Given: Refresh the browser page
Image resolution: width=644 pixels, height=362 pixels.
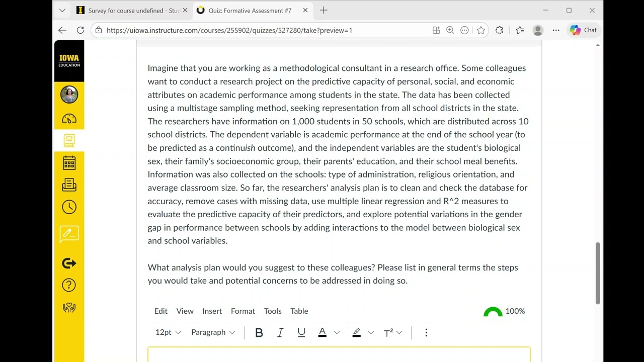Looking at the screenshot, I should 80,30.
